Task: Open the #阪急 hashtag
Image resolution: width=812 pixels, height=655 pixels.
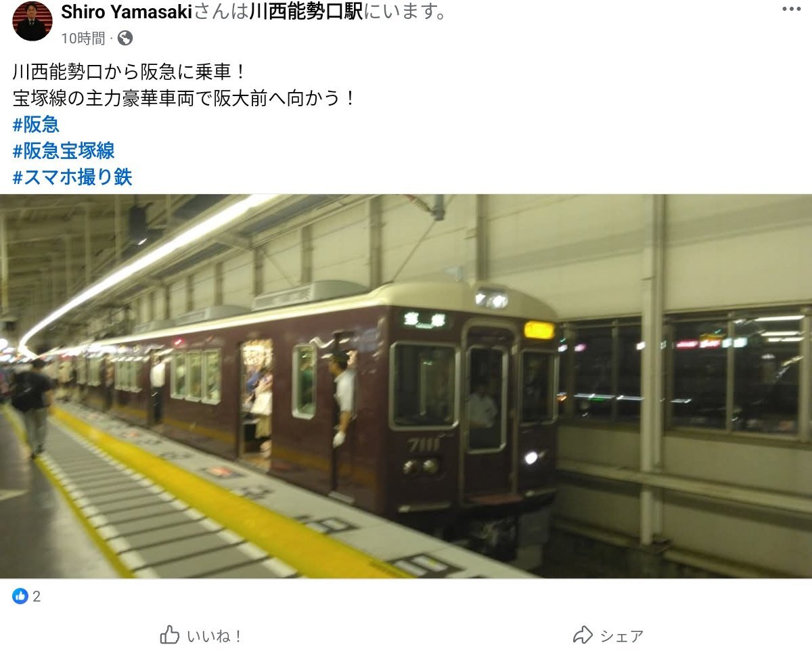Action: (37, 125)
